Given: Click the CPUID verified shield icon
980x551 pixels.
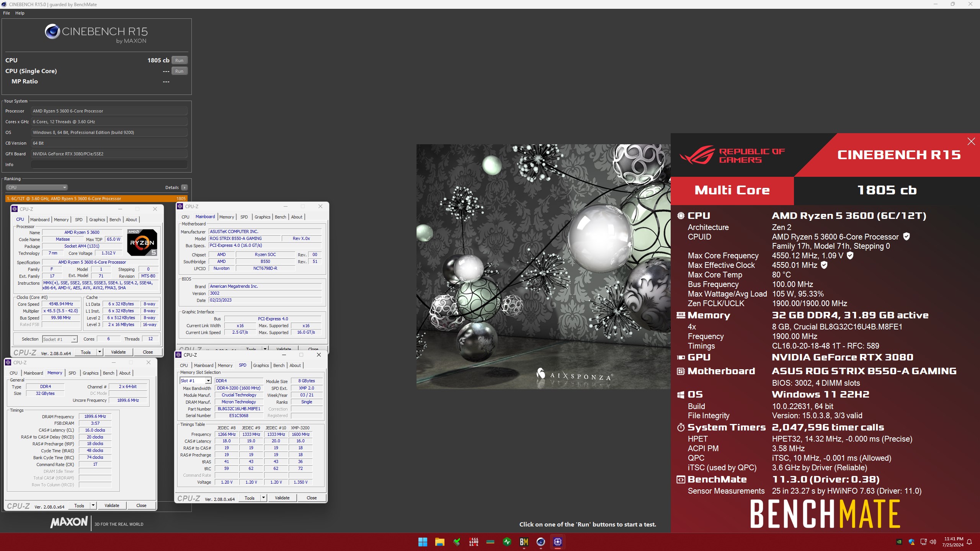Looking at the screenshot, I should tap(906, 236).
